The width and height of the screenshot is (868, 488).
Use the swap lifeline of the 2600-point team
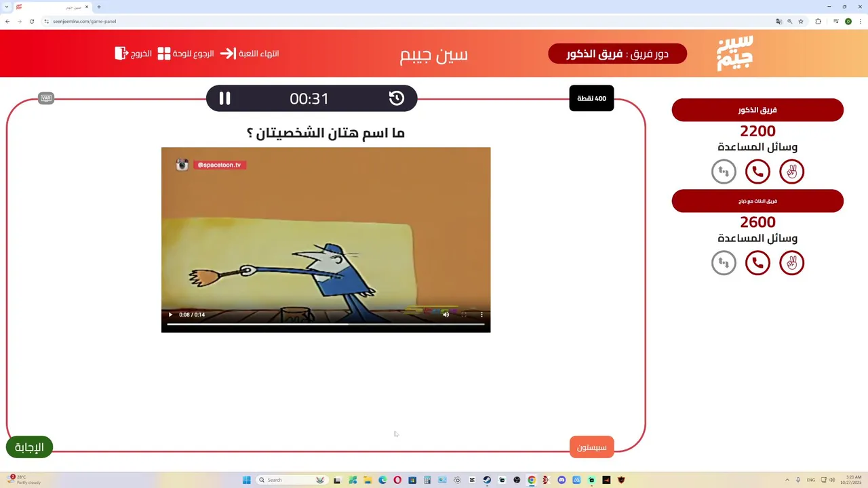pos(724,262)
